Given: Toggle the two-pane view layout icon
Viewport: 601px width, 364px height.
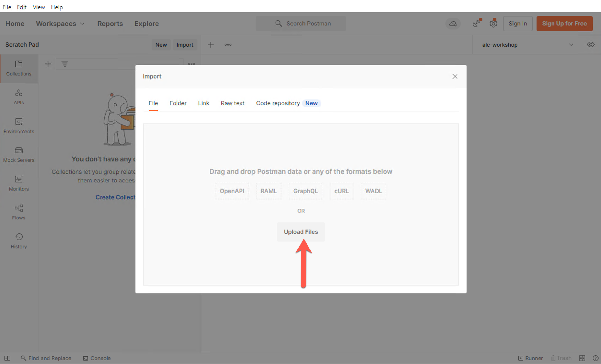Looking at the screenshot, I should 582,358.
